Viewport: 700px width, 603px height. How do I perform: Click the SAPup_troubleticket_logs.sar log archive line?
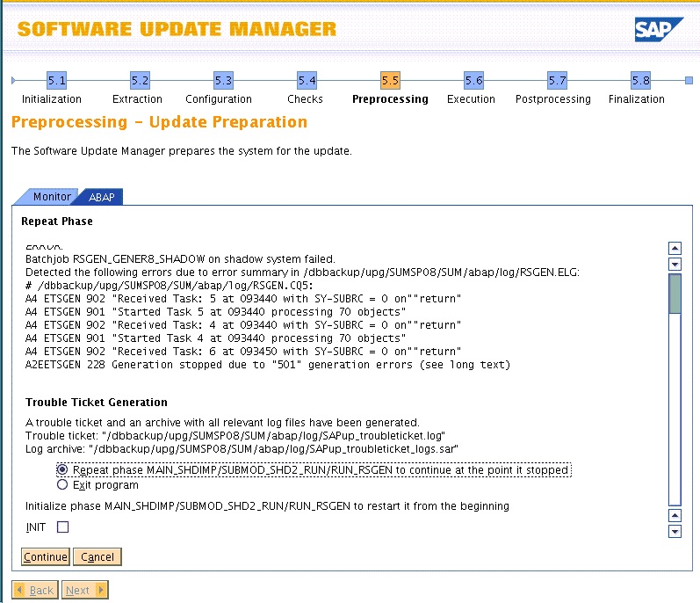242,448
